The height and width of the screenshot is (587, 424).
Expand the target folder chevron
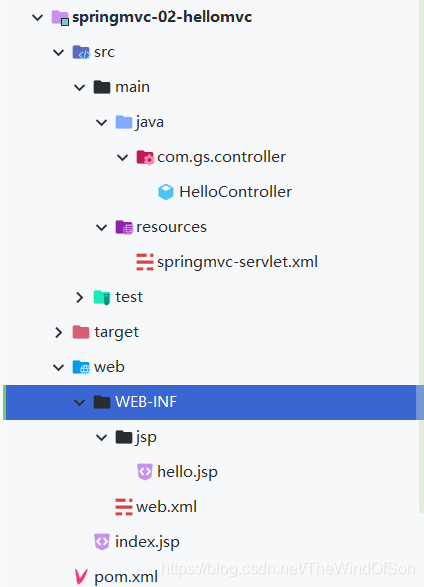[58, 332]
